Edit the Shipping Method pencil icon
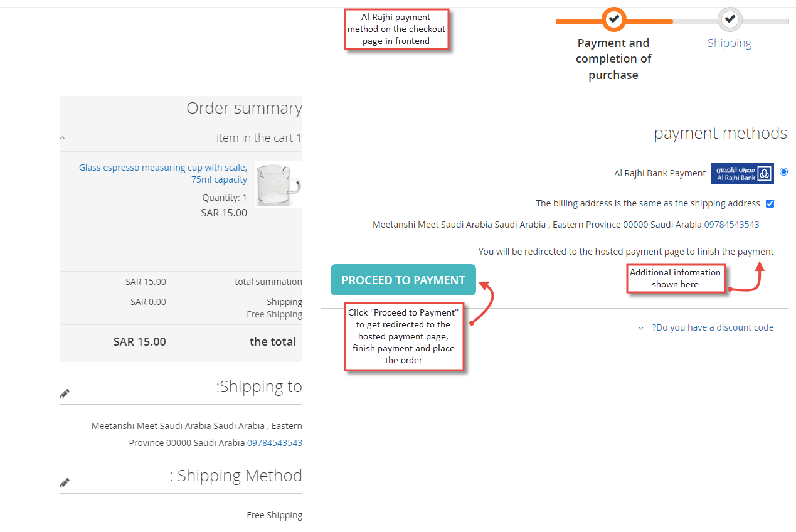 65,483
